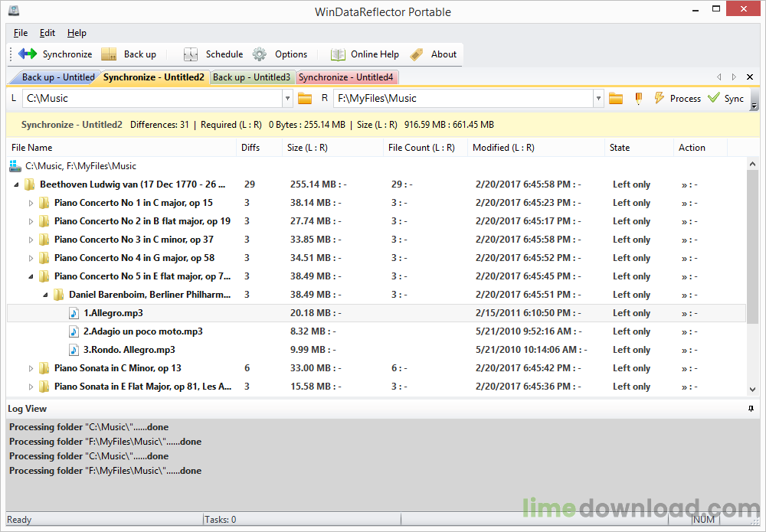The image size is (766, 532).
Task: Collapse the Daniel Barenboim folder
Action: tap(45, 295)
